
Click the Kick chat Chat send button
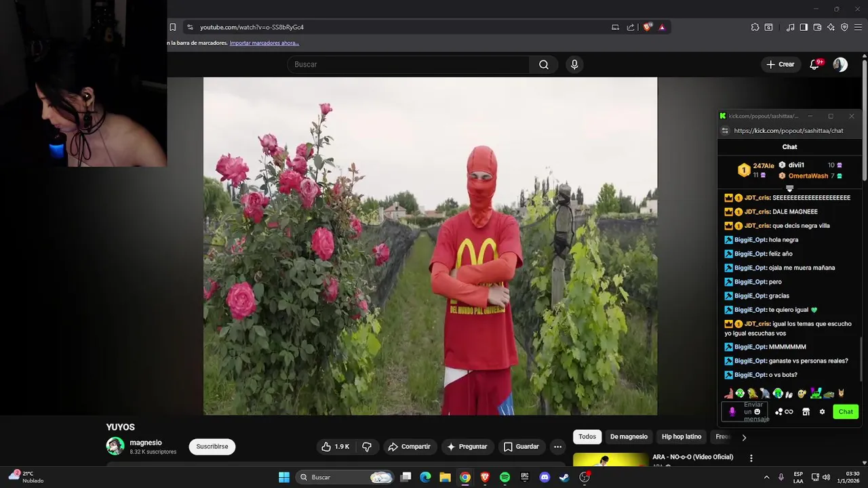[x=846, y=411]
